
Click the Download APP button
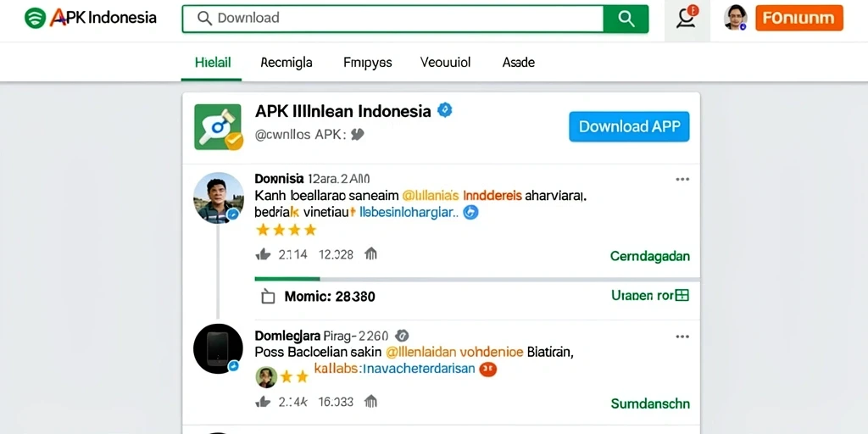pyautogui.click(x=630, y=127)
